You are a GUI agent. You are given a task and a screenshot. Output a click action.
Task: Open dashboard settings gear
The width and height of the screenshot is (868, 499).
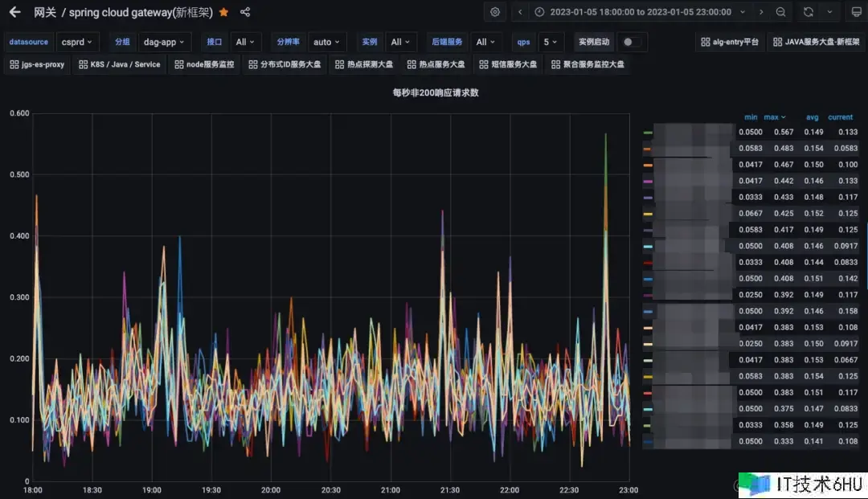pyautogui.click(x=495, y=12)
